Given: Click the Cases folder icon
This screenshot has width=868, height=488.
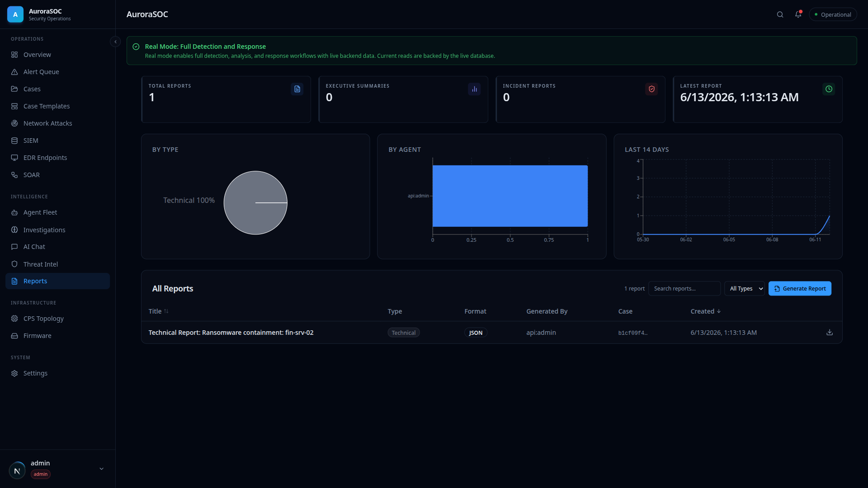Looking at the screenshot, I should coord(14,89).
